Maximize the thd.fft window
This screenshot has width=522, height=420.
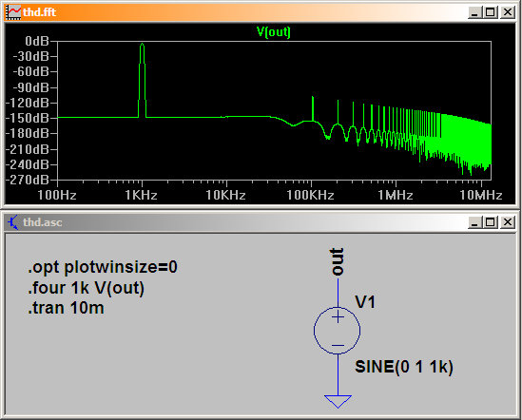[491, 12]
